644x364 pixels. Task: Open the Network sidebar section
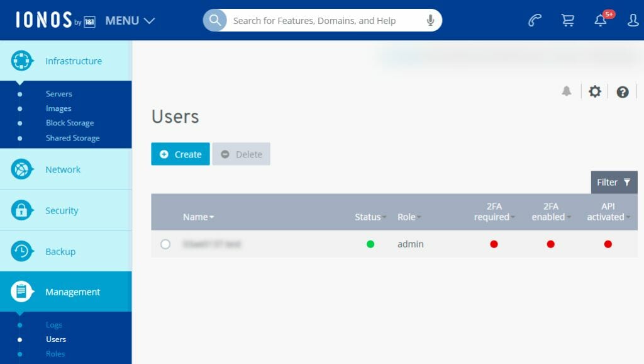pyautogui.click(x=63, y=169)
